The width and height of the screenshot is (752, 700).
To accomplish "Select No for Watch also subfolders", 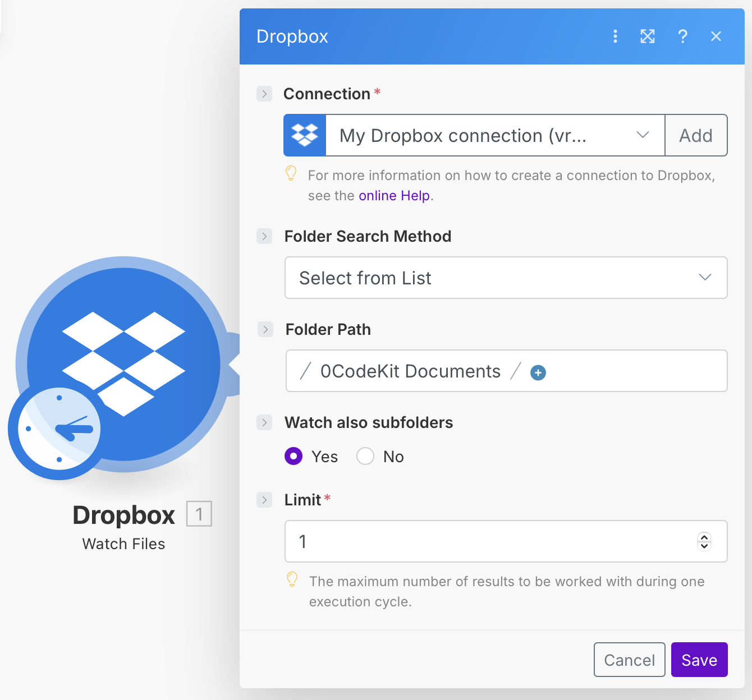I will (x=365, y=456).
